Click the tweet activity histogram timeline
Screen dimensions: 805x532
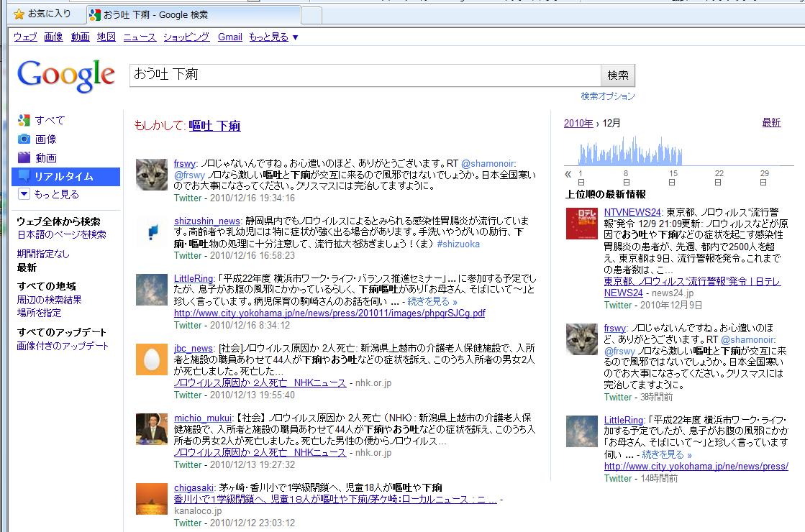click(x=630, y=151)
